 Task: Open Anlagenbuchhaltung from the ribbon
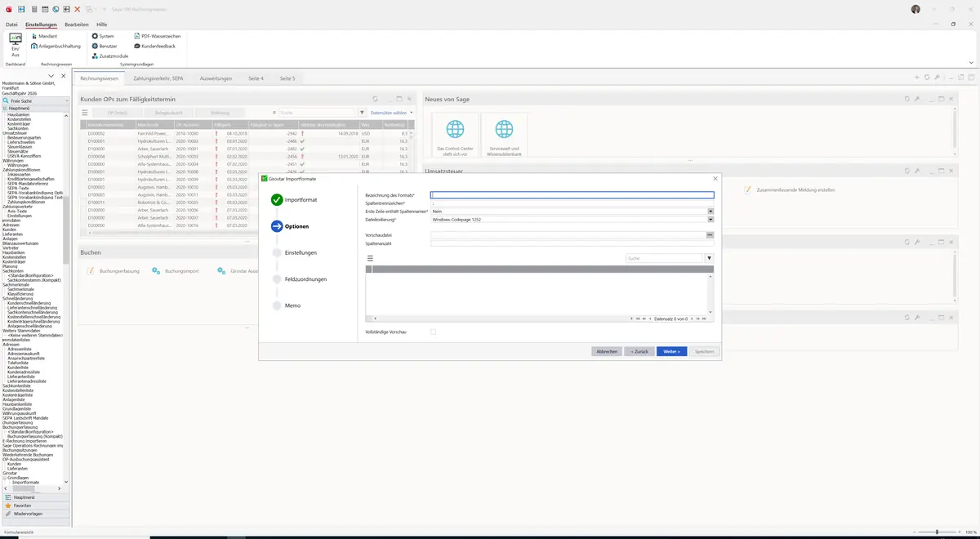(x=56, y=46)
